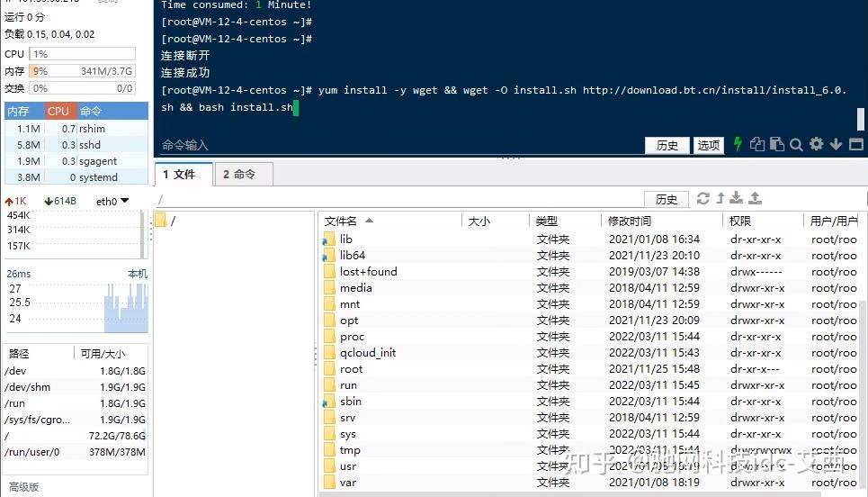Open terminal search with magnifier icon
This screenshot has height=497, width=868.
point(796,145)
